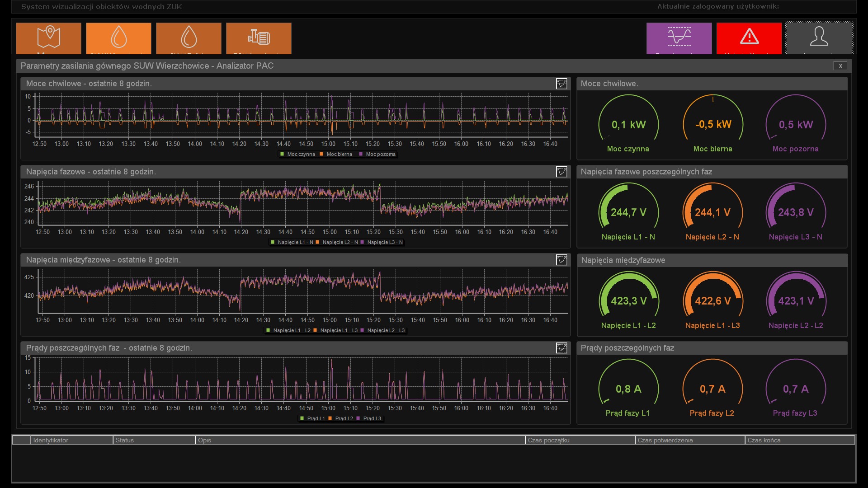The width and height of the screenshot is (868, 488).
Task: Expand the Napięcia międzyfazowe chart icon
Action: point(561,260)
